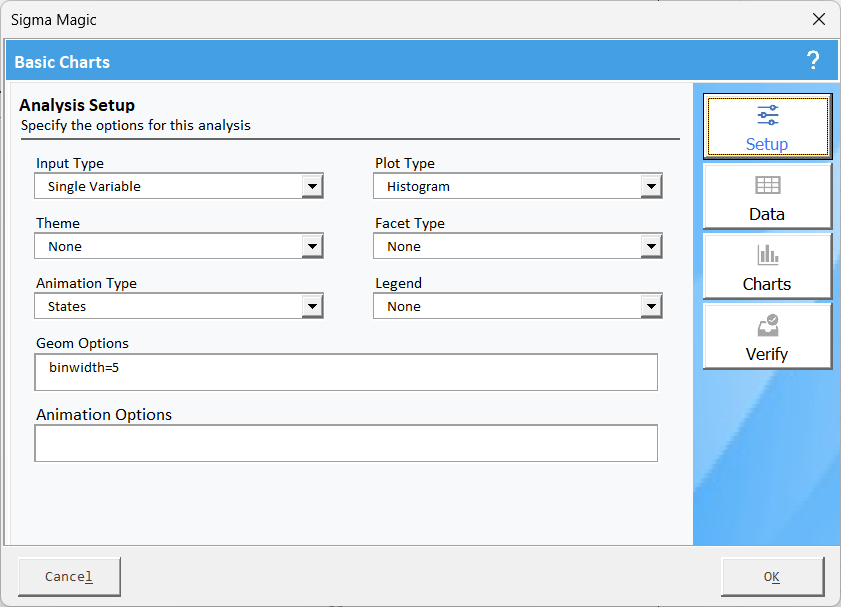Click the 'Animation Type' label
Image resolution: width=841 pixels, height=607 pixels.
pyautogui.click(x=86, y=284)
